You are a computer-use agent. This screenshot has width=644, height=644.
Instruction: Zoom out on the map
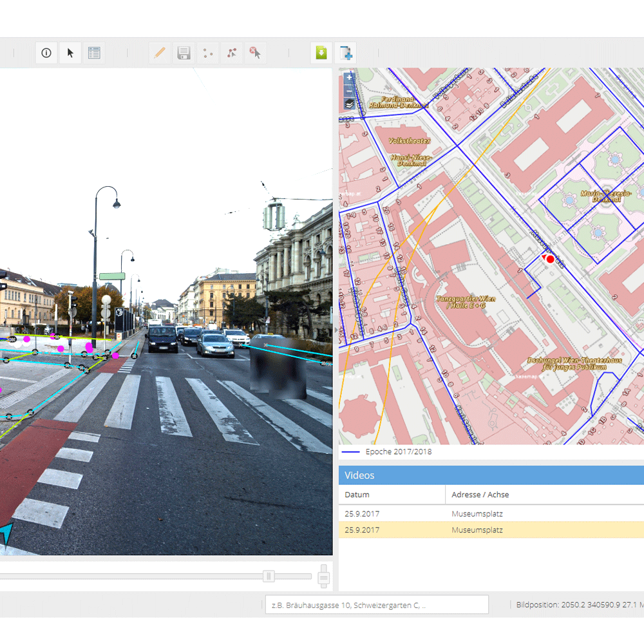[x=349, y=91]
